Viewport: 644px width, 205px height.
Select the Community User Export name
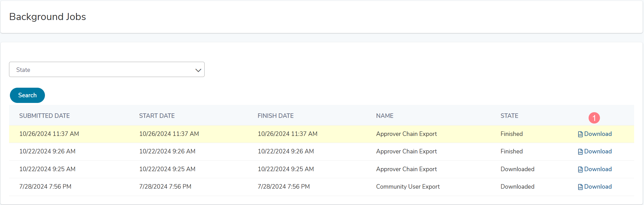408,187
